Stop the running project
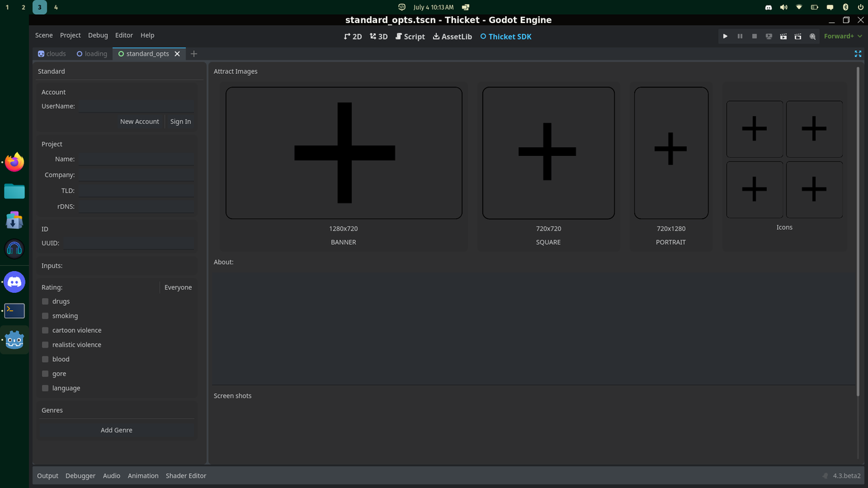The image size is (868, 488). 754,36
